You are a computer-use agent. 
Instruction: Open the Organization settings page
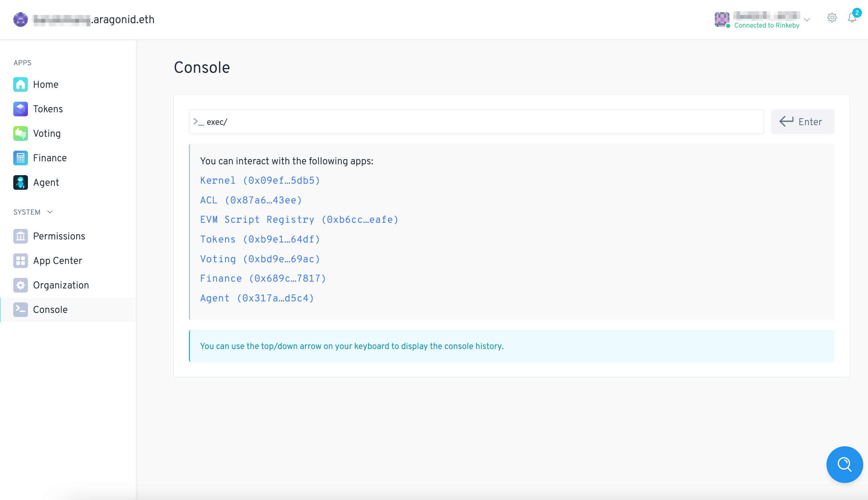coord(61,285)
